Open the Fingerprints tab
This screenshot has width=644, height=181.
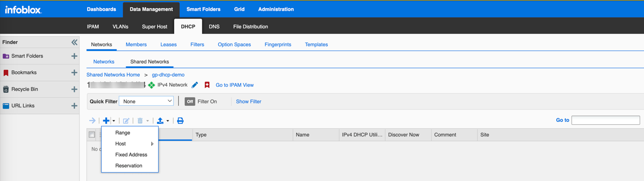coord(278,45)
